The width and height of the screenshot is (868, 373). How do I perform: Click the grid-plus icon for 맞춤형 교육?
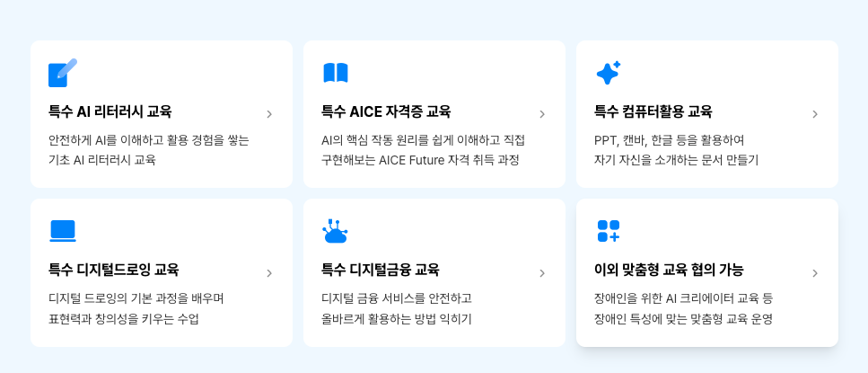(x=608, y=231)
